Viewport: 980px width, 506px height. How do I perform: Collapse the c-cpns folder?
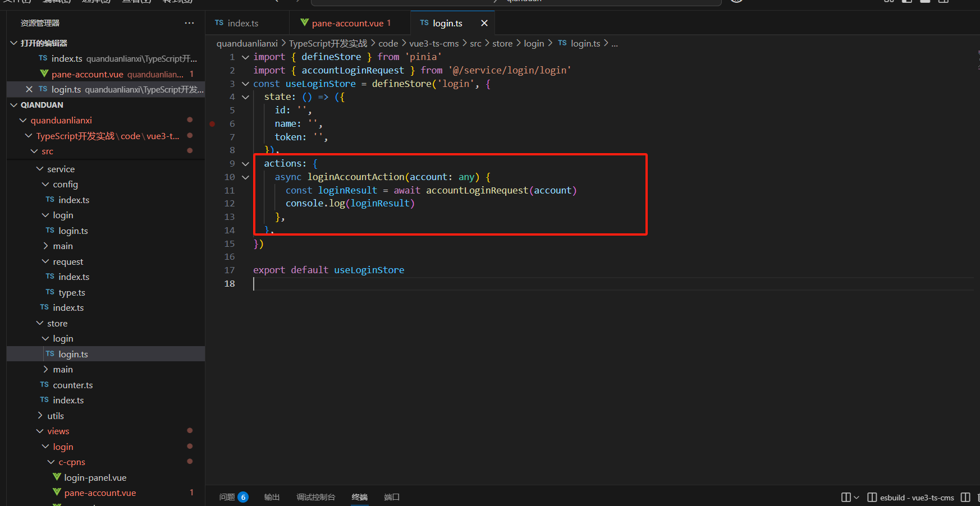(x=51, y=462)
